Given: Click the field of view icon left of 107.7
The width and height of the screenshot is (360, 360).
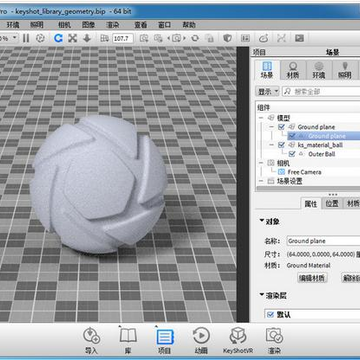Looking at the screenshot, I should pos(105,39).
